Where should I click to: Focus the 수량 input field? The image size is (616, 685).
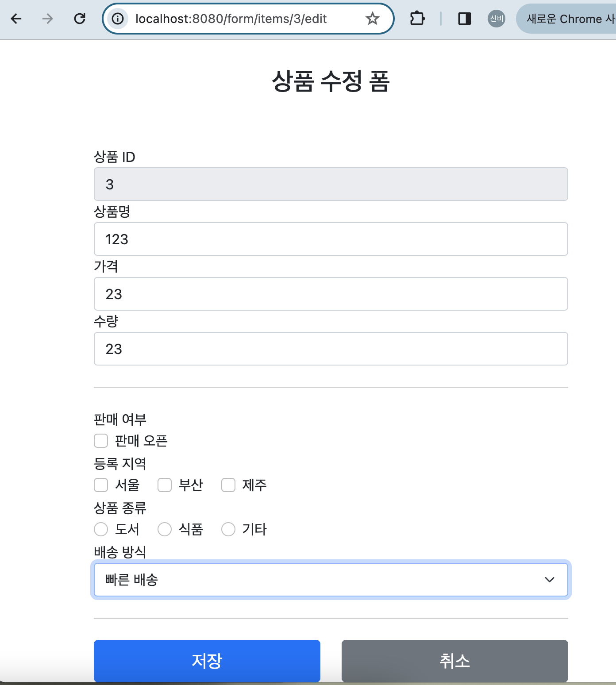click(x=331, y=349)
